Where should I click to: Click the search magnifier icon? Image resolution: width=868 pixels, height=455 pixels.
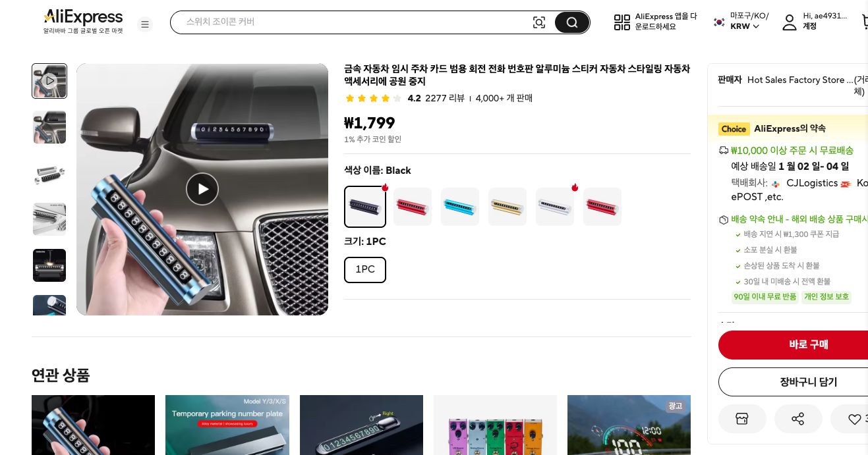coord(571,22)
